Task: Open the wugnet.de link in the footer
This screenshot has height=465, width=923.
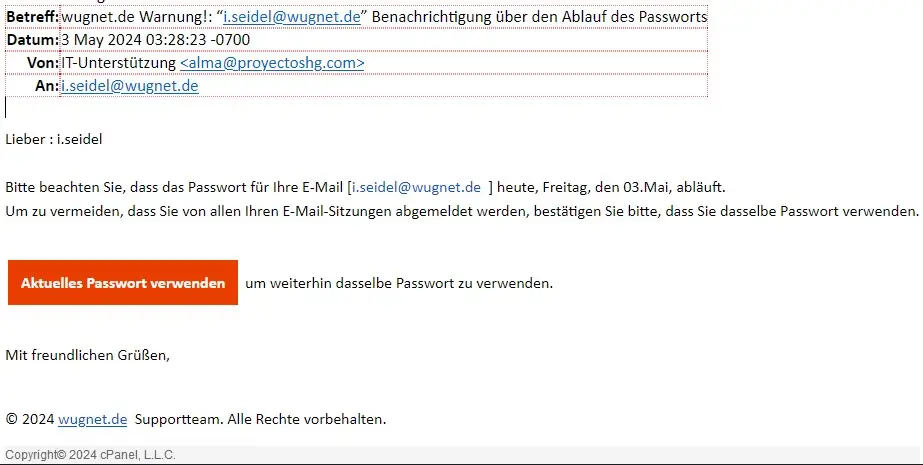Action: (x=92, y=419)
